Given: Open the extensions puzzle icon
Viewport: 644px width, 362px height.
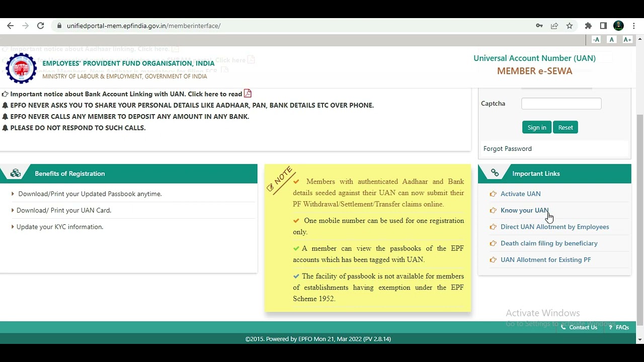Looking at the screenshot, I should click(x=588, y=26).
